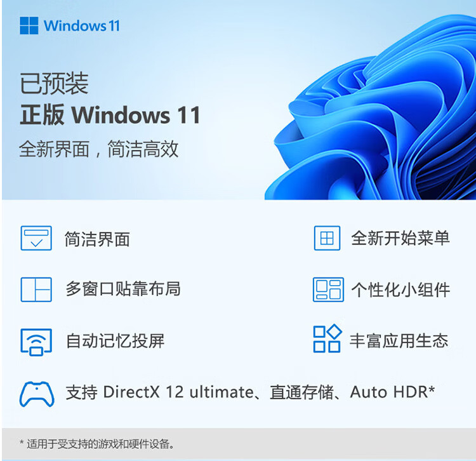Viewport: 476px width, 461px height.
Task: Click the footnote about supported games
Action: 97,444
